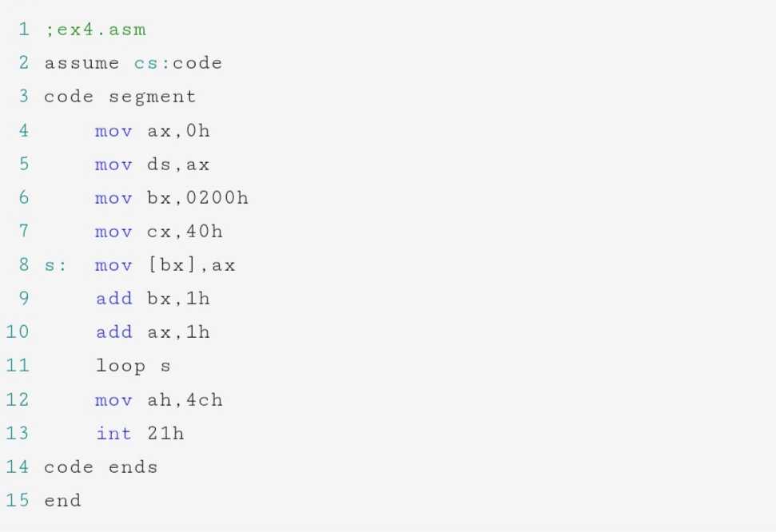Click 'ah,4ch' operand on line 12
The image size is (776, 532).
coord(185,400)
